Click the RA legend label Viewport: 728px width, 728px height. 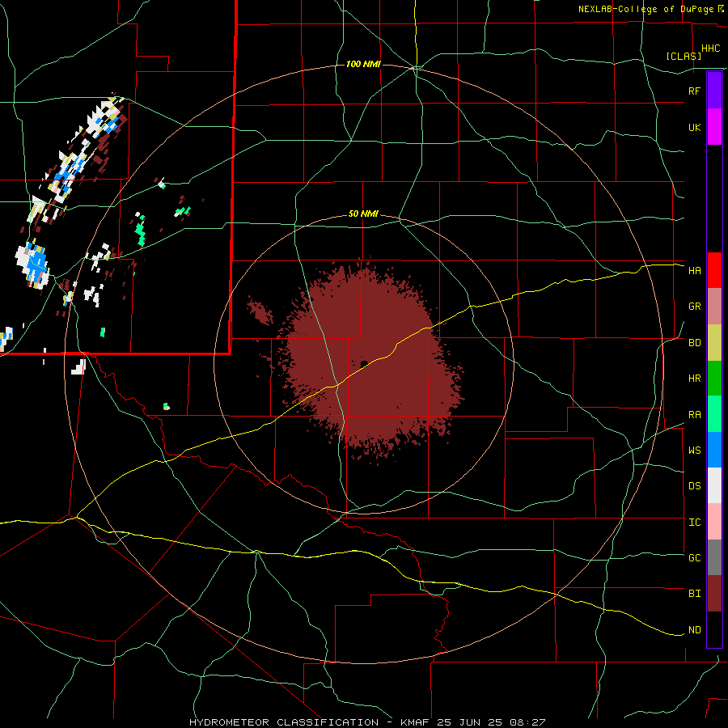pos(694,415)
